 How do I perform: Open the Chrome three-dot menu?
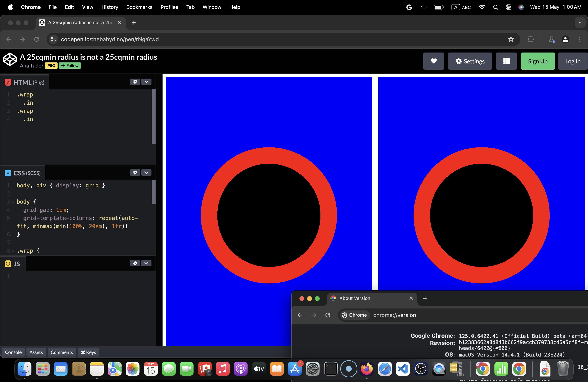click(x=579, y=39)
